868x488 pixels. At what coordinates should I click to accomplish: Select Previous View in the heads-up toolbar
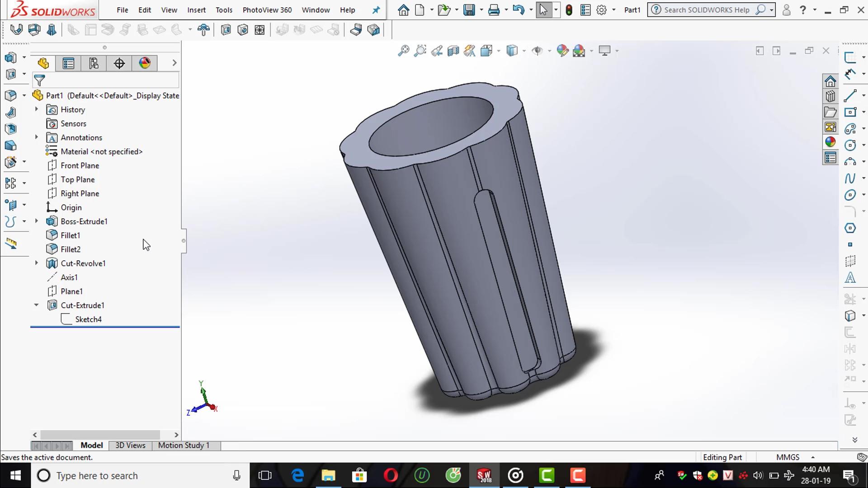coord(437,51)
